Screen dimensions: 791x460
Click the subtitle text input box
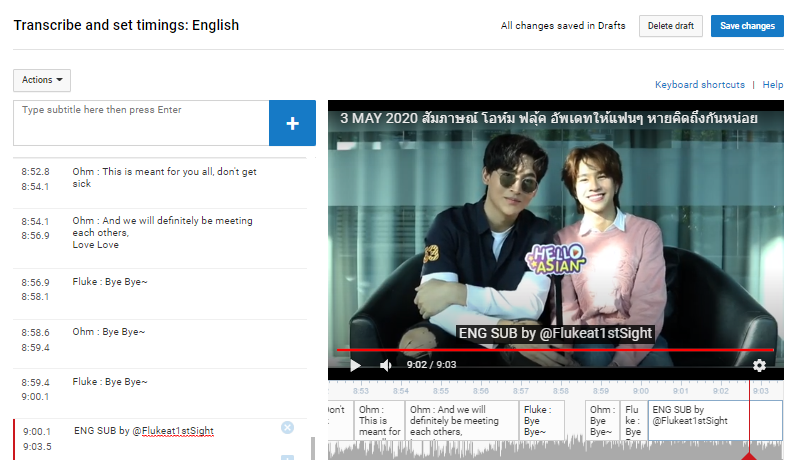click(x=141, y=123)
